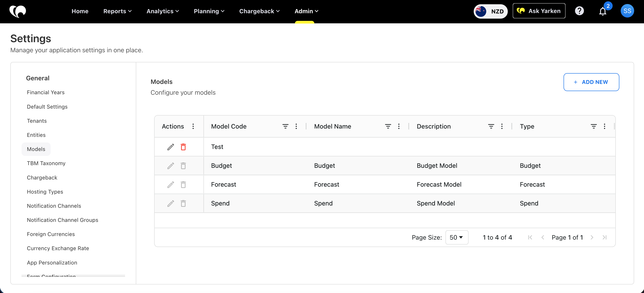Open the NZD currency selector
Screen dimensions: 644x293
(490, 11)
